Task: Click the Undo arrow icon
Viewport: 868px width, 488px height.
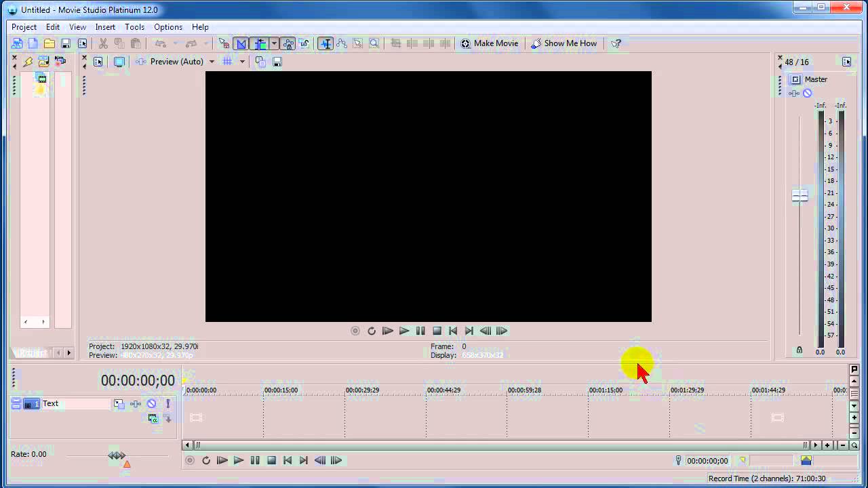Action: pos(160,43)
